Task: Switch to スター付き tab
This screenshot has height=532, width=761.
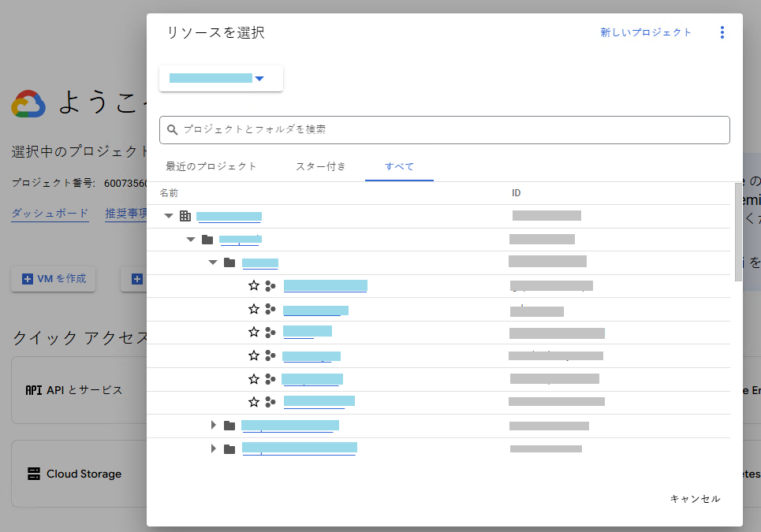Action: point(321,166)
